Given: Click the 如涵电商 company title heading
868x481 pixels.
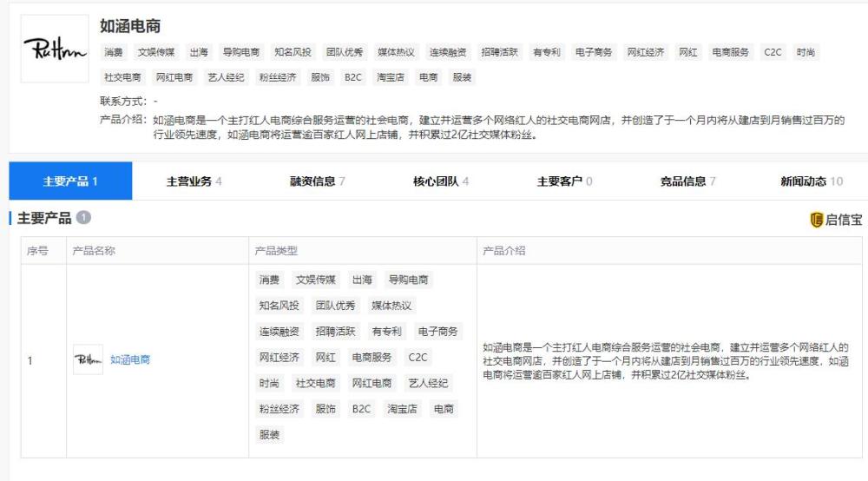Looking at the screenshot, I should coord(130,26).
